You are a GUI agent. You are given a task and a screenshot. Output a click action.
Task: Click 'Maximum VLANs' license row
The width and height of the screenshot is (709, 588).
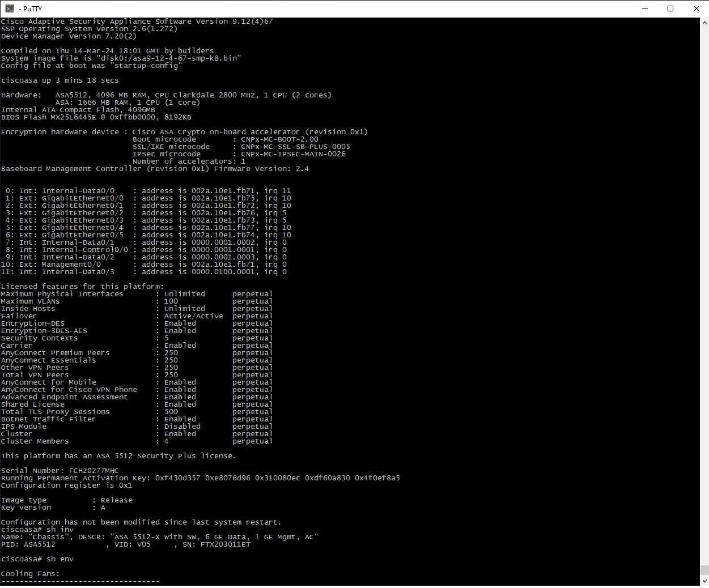point(137,301)
